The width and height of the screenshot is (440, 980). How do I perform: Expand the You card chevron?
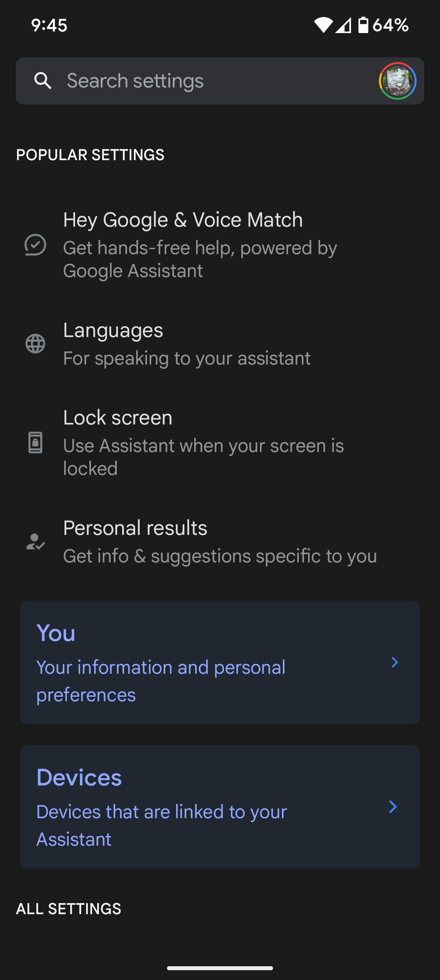pyautogui.click(x=395, y=662)
